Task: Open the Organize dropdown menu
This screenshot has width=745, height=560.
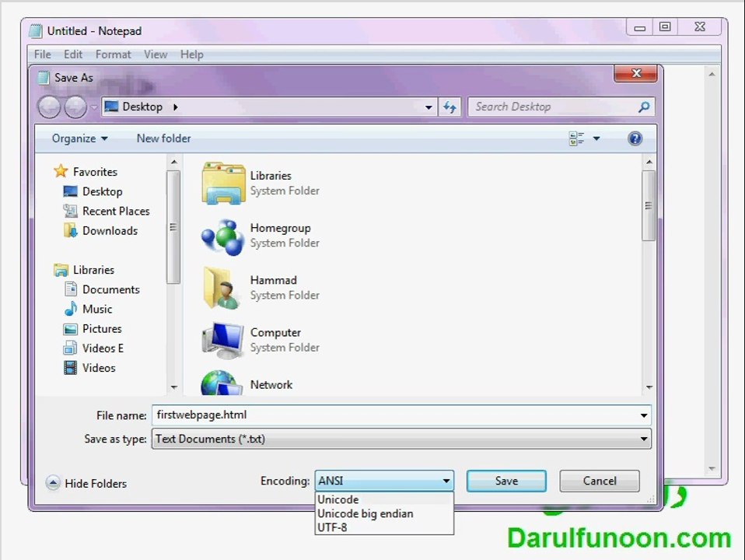Action: tap(80, 138)
